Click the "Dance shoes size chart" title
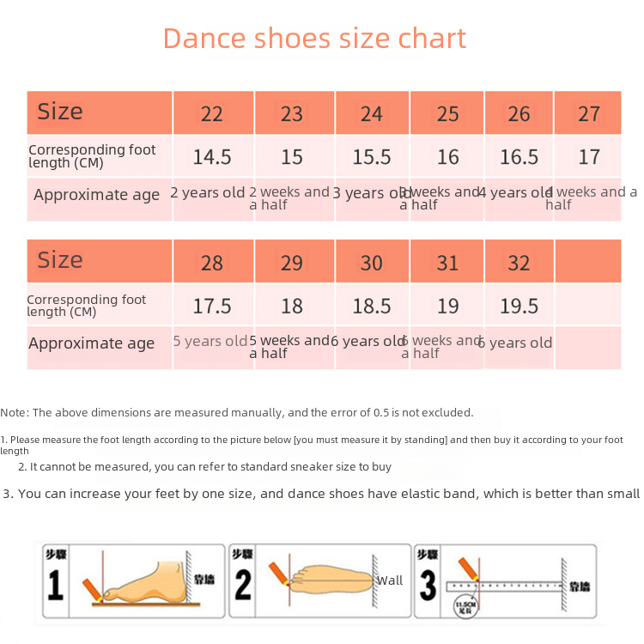 coord(314,39)
